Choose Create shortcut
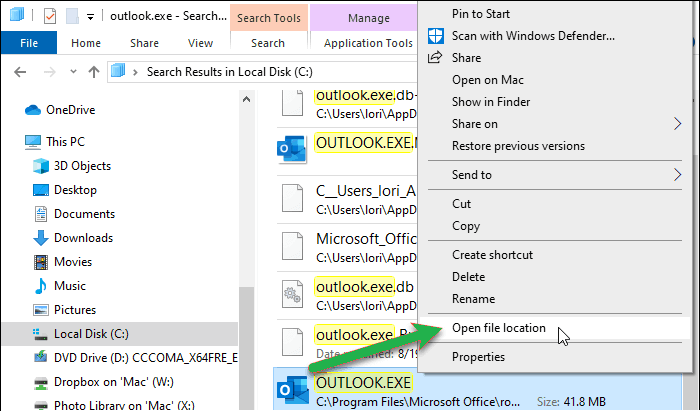The height and width of the screenshot is (411, 700). 492,255
